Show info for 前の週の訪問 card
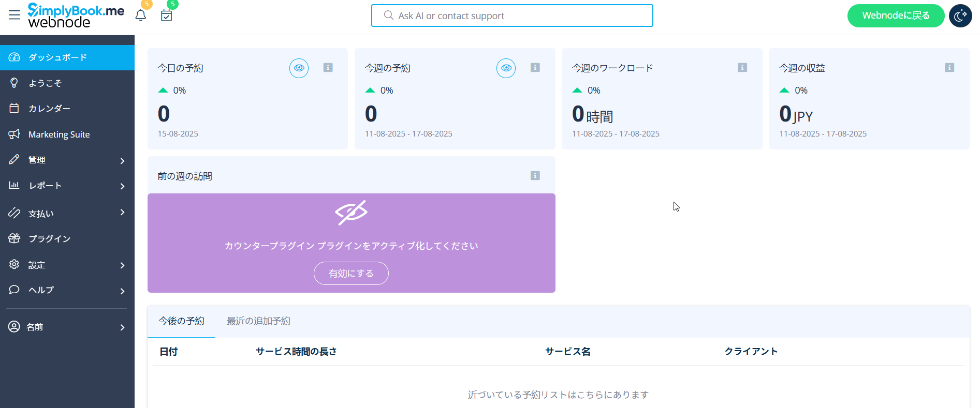The image size is (980, 408). [x=535, y=176]
